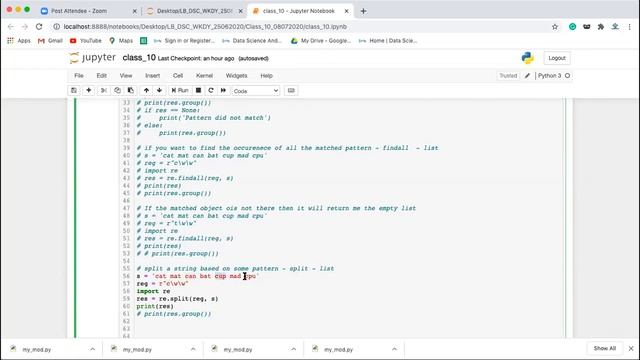
Task: Open the Data Science And bookmark
Action: [252, 40]
